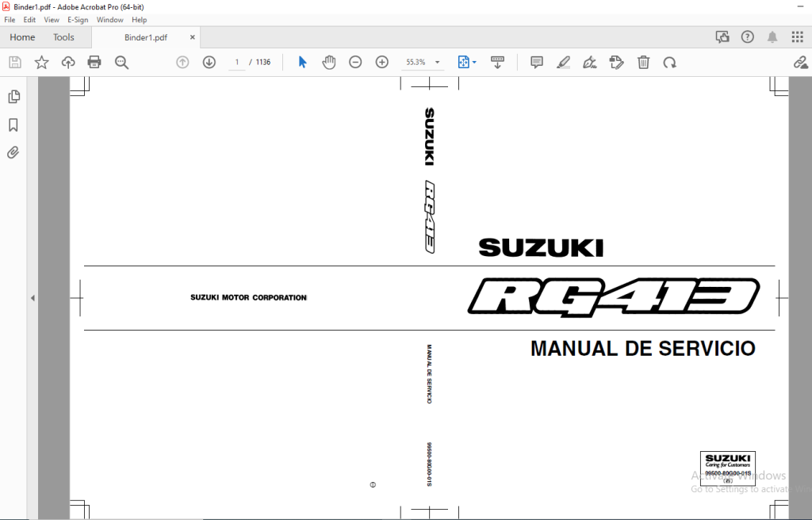
Task: Click the MANUAL DE SERVICIO heading
Action: point(642,349)
